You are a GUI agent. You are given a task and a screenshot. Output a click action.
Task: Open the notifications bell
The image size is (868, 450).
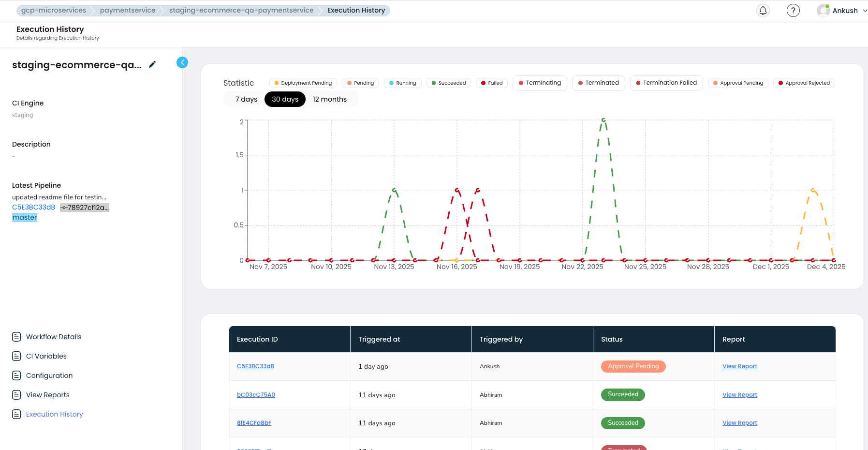pyautogui.click(x=763, y=11)
